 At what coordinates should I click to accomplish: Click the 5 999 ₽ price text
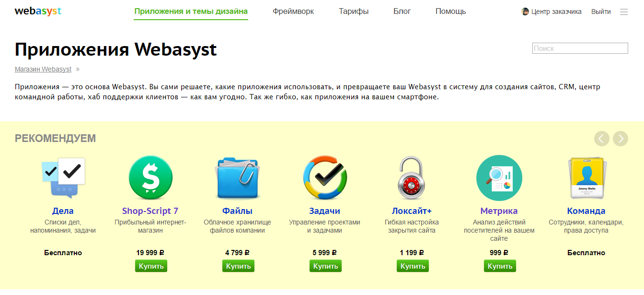(324, 253)
